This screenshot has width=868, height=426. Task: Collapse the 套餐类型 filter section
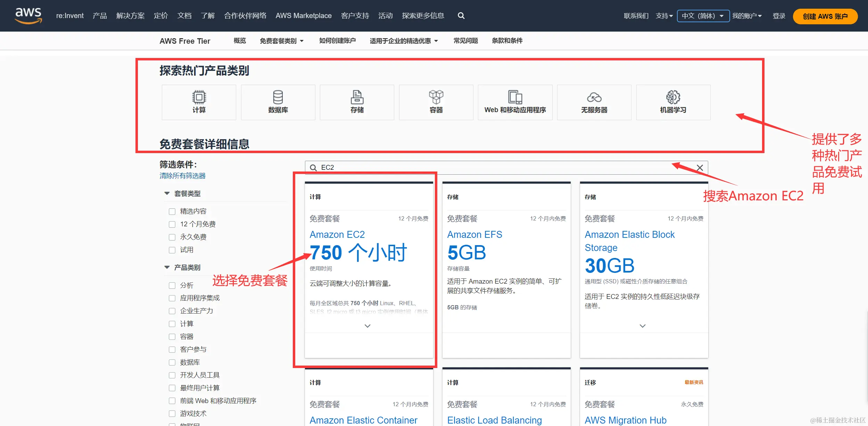click(x=167, y=193)
